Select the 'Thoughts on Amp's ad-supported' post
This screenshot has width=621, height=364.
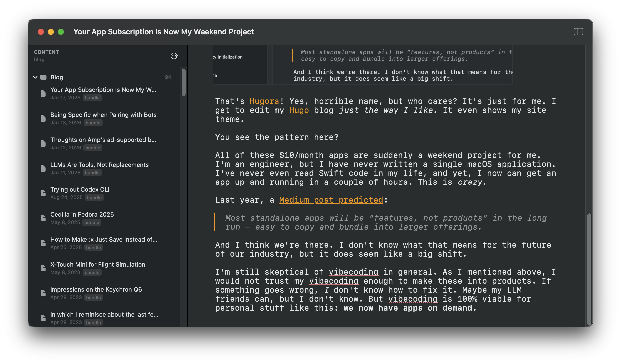tap(104, 140)
